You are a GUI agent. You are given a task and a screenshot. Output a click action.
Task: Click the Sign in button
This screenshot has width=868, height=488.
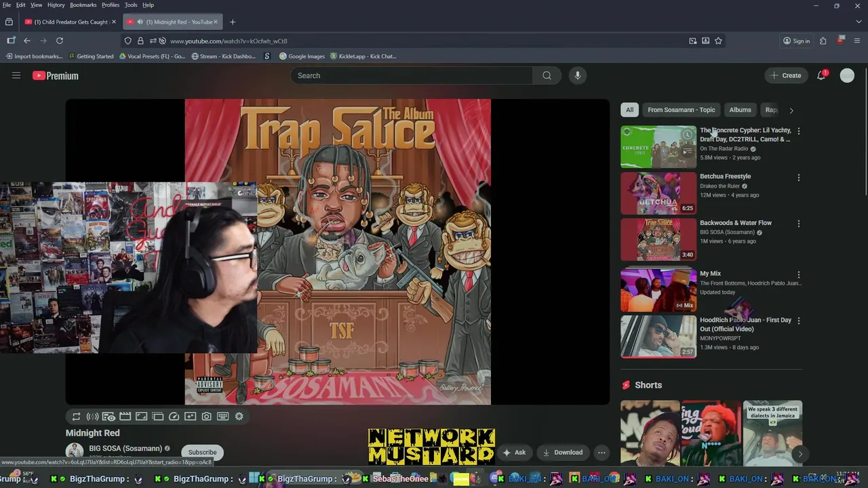pyautogui.click(x=796, y=41)
